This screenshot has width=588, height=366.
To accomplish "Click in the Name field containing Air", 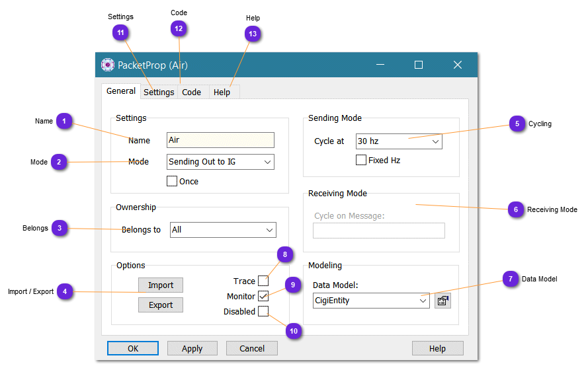I will point(220,140).
